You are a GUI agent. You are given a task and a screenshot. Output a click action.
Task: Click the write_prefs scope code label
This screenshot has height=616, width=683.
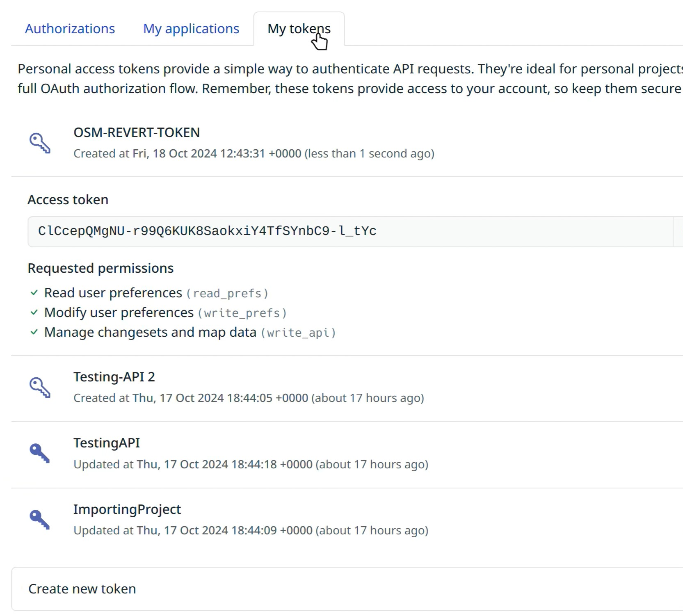click(242, 313)
